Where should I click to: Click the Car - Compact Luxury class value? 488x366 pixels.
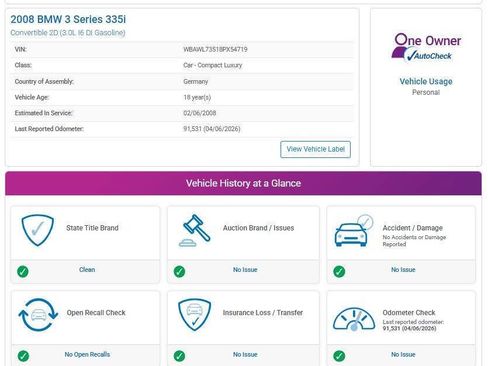pos(213,65)
